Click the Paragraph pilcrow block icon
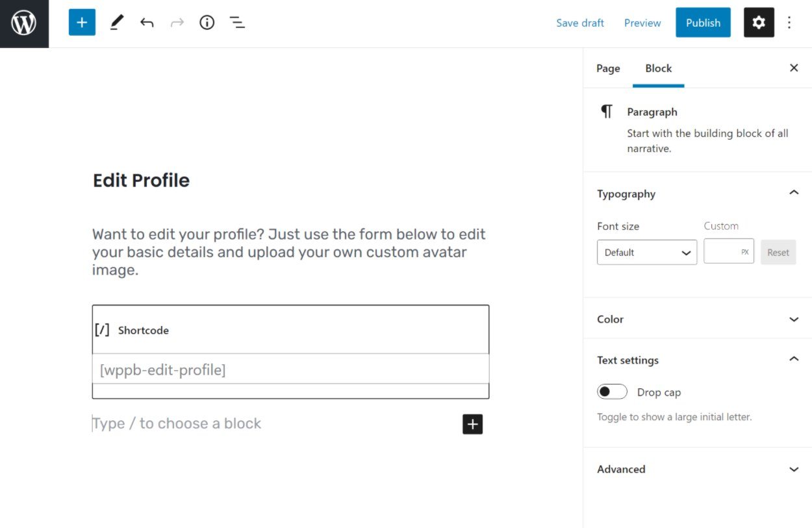Image resolution: width=812 pixels, height=528 pixels. [607, 112]
